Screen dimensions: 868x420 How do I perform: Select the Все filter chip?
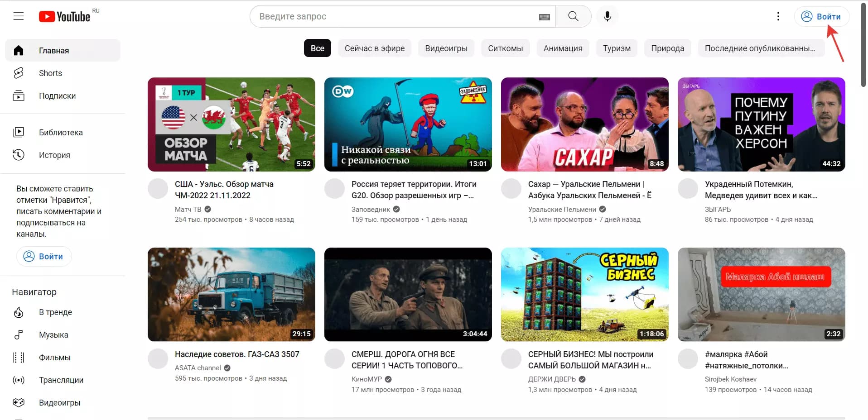318,48
